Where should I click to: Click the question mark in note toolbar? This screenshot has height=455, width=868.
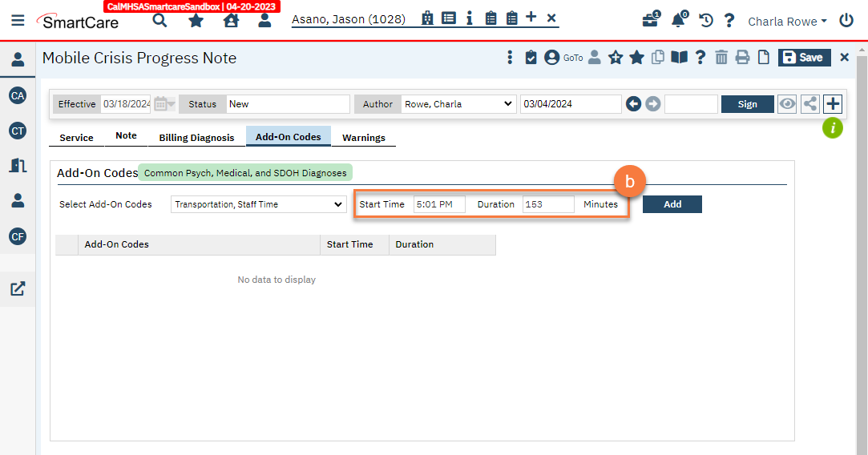[x=700, y=57]
